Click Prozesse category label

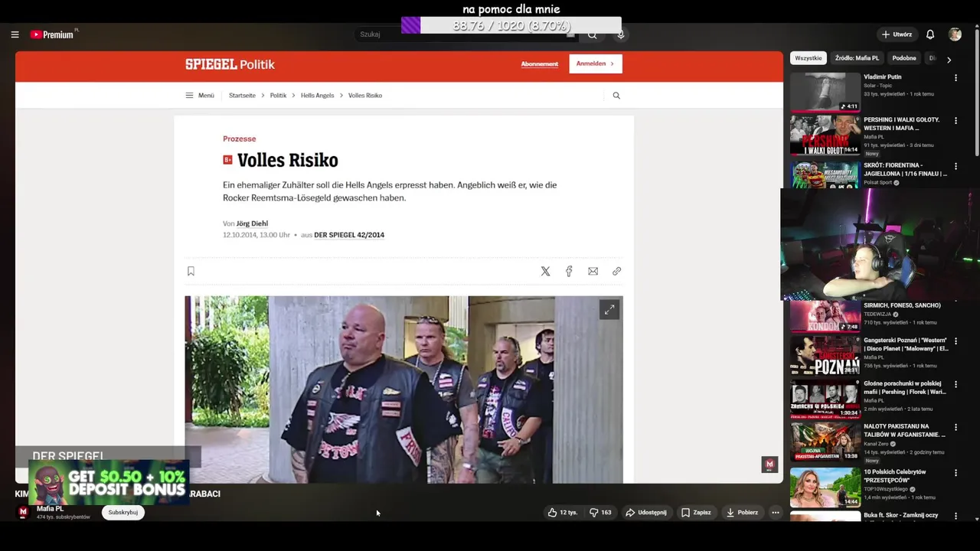click(240, 139)
